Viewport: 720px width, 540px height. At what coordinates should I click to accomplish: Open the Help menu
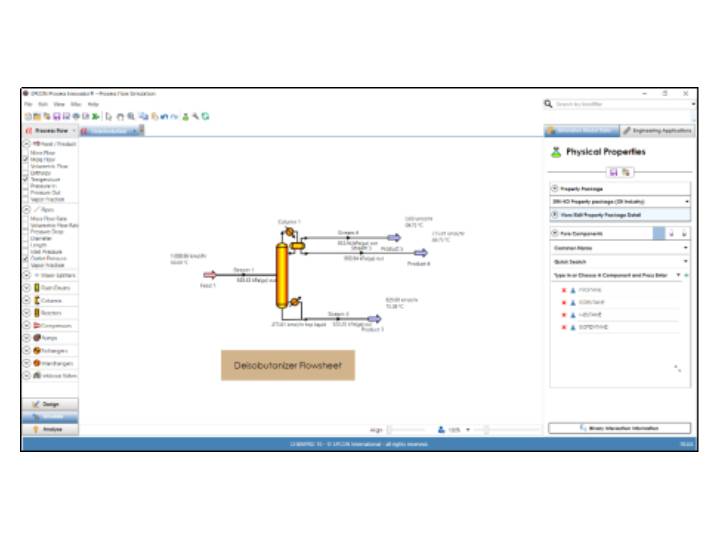tap(93, 104)
